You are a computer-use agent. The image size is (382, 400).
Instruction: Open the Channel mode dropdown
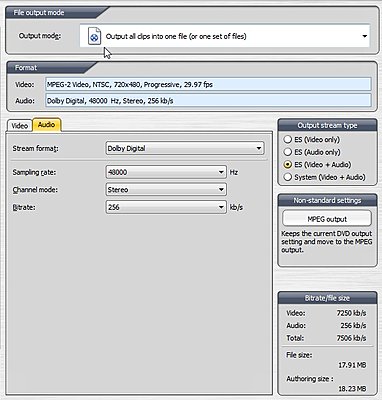[166, 190]
